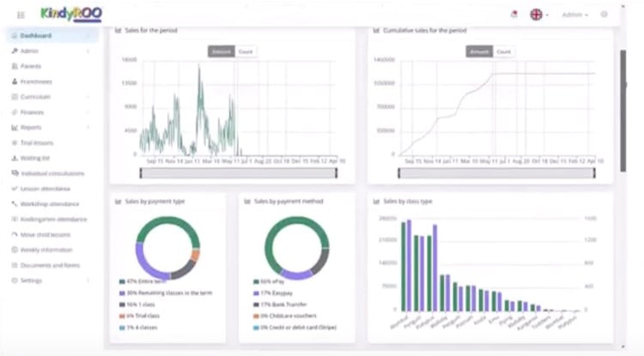Click the green ePay legend color swatch
The width and height of the screenshot is (644, 356).
(x=256, y=281)
